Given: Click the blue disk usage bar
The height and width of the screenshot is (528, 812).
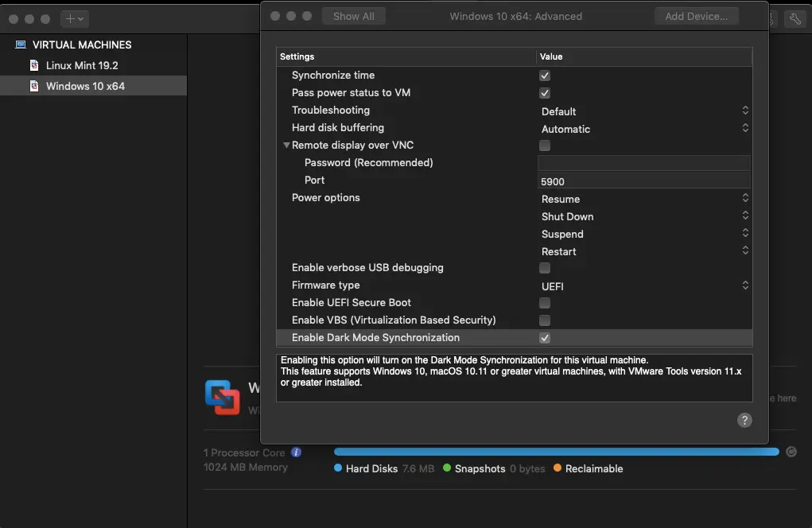Looking at the screenshot, I should (x=557, y=451).
